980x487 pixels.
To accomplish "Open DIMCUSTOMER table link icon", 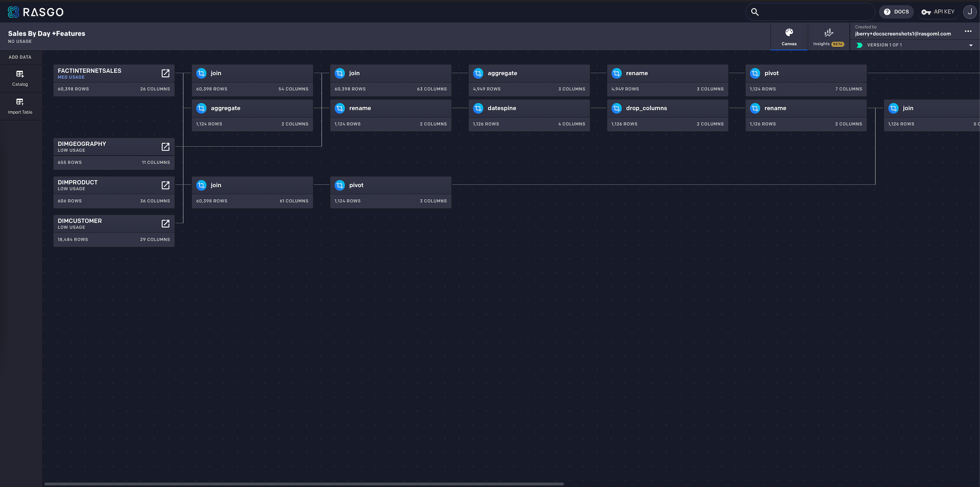I will (165, 224).
